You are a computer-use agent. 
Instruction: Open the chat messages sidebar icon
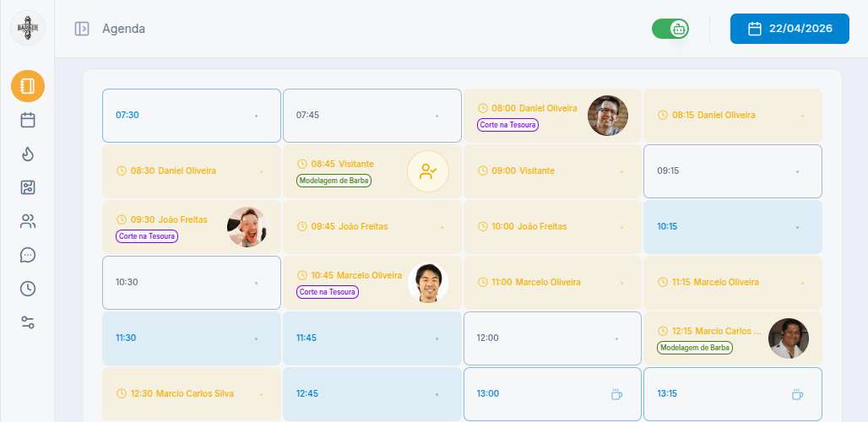click(28, 255)
